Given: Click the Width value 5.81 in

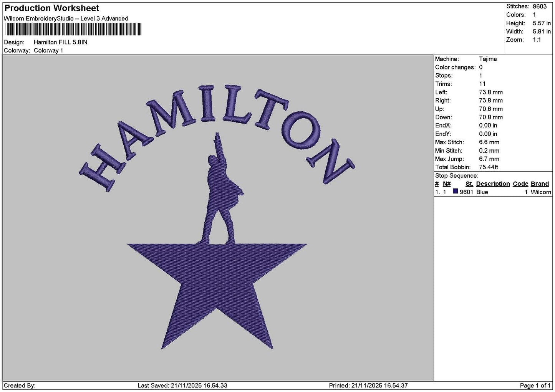Looking at the screenshot, I should tap(542, 31).
